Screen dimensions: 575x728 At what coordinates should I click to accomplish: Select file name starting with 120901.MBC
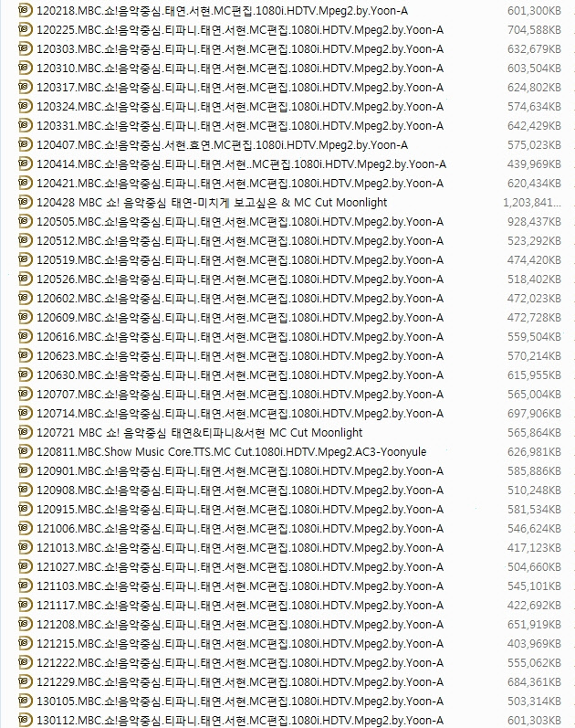pyautogui.click(x=240, y=470)
